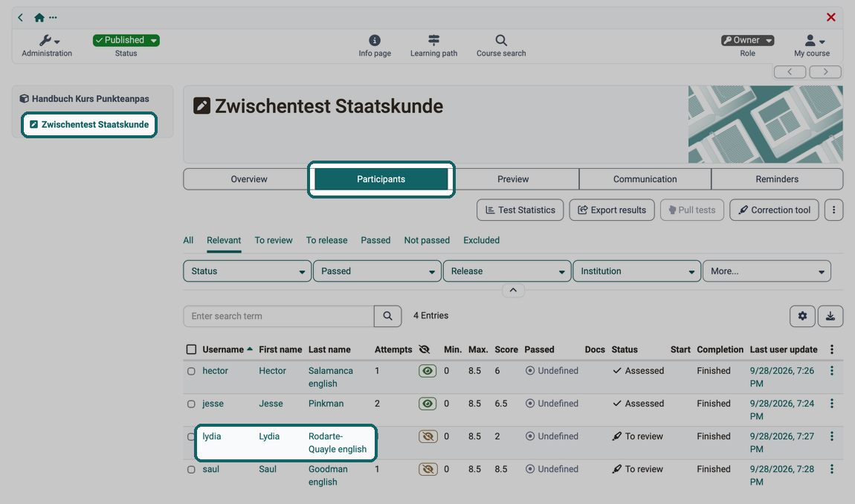Open the Owner role dropdown

coord(748,40)
